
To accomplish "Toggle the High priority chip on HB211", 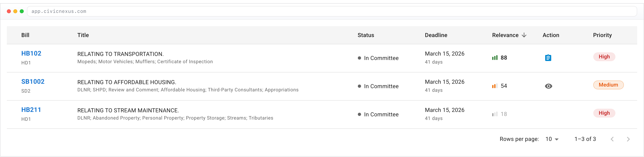I will click(604, 113).
